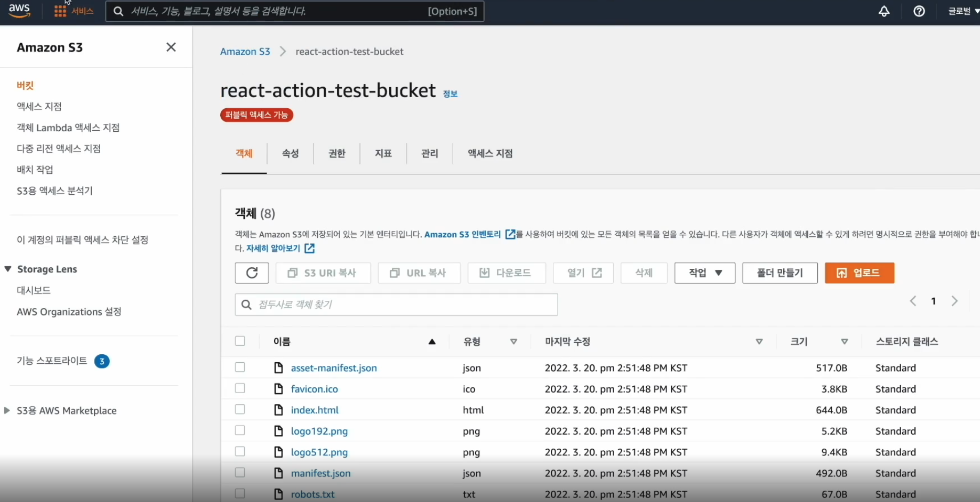Open the 작업 actions dropdown

tap(704, 273)
